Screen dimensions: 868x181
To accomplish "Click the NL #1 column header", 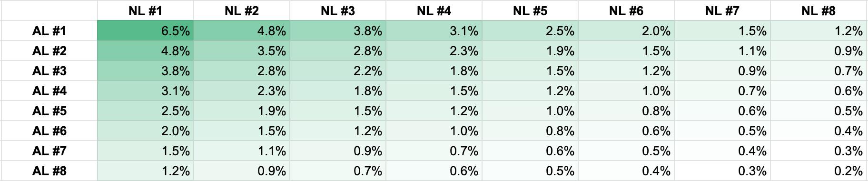I will click(146, 10).
